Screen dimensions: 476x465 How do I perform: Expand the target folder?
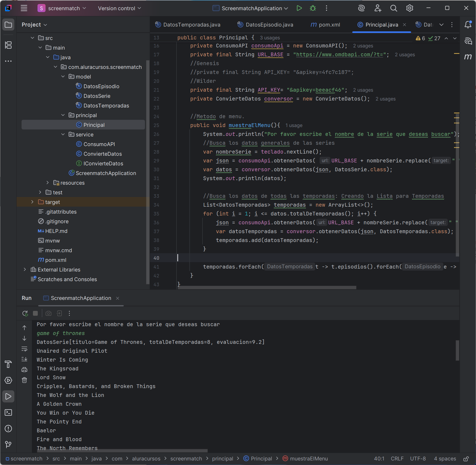[32, 202]
